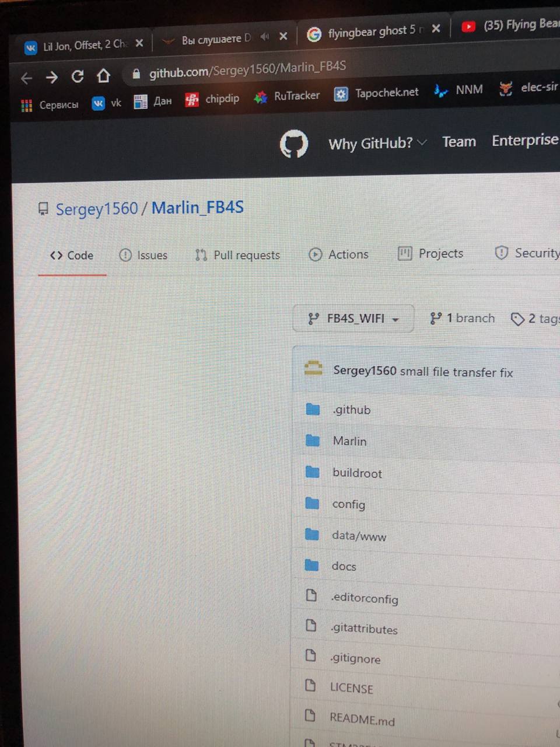Open the .editorconfig file name
Image resolution: width=560 pixels, height=747 pixels.
point(365,598)
